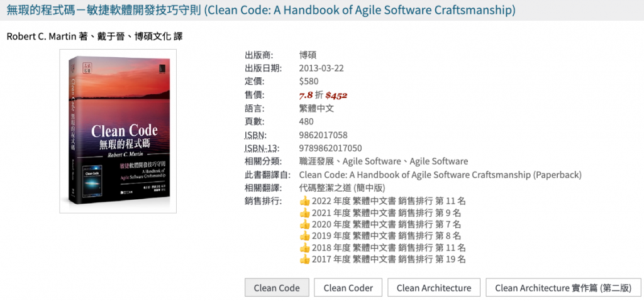Select the Clean Code tab button
Viewport: 644px width, 301px height.
277,288
